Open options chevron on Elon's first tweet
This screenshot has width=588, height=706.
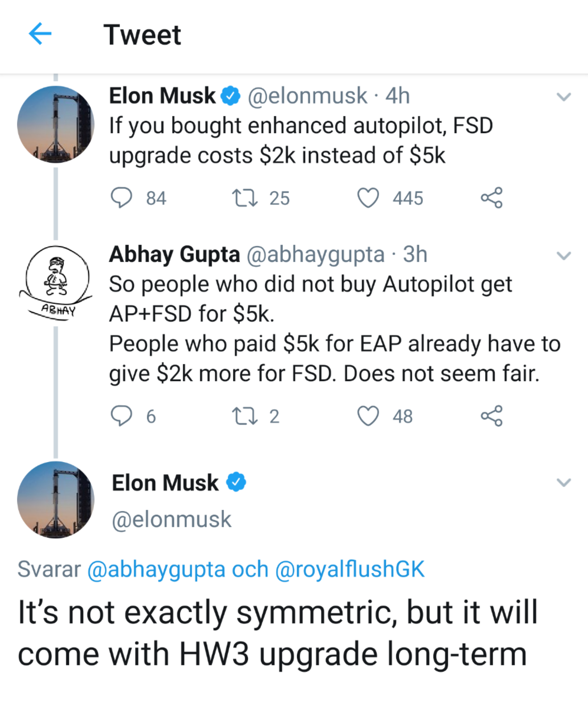click(x=564, y=97)
